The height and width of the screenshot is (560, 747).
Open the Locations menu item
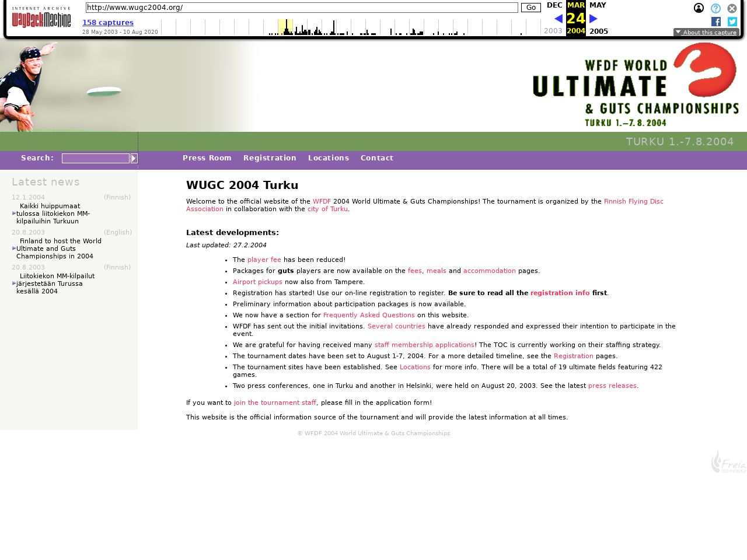pyautogui.click(x=328, y=158)
